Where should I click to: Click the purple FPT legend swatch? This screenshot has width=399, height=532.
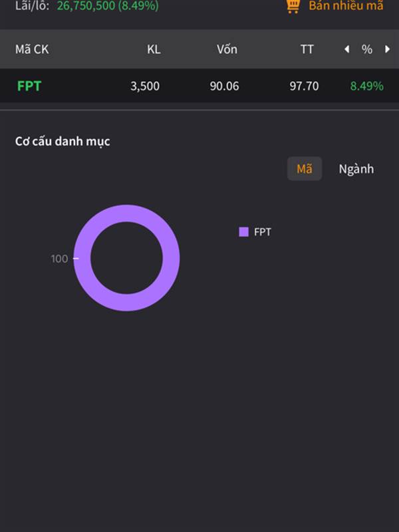coord(243,232)
